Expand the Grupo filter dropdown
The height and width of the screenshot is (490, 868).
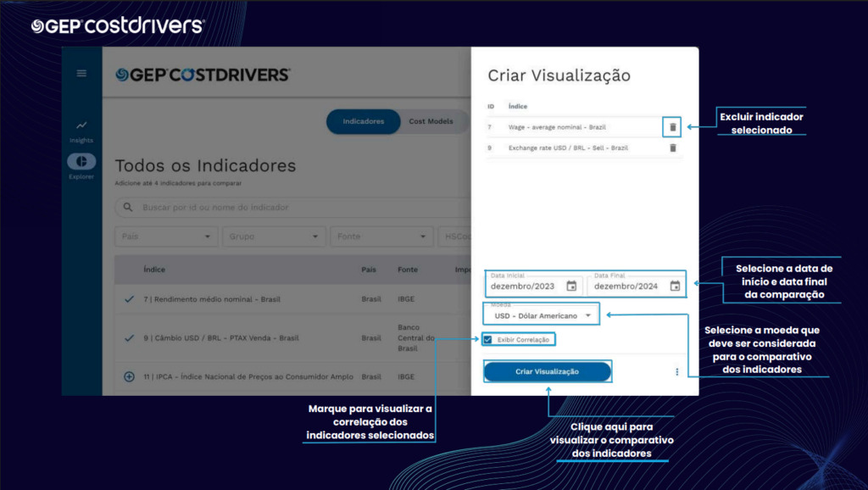click(x=274, y=237)
